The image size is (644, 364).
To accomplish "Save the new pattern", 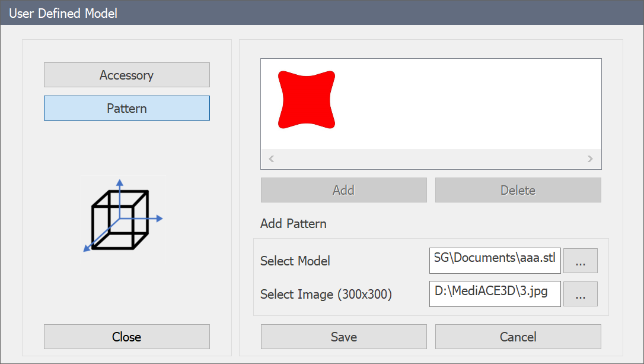I will [344, 337].
